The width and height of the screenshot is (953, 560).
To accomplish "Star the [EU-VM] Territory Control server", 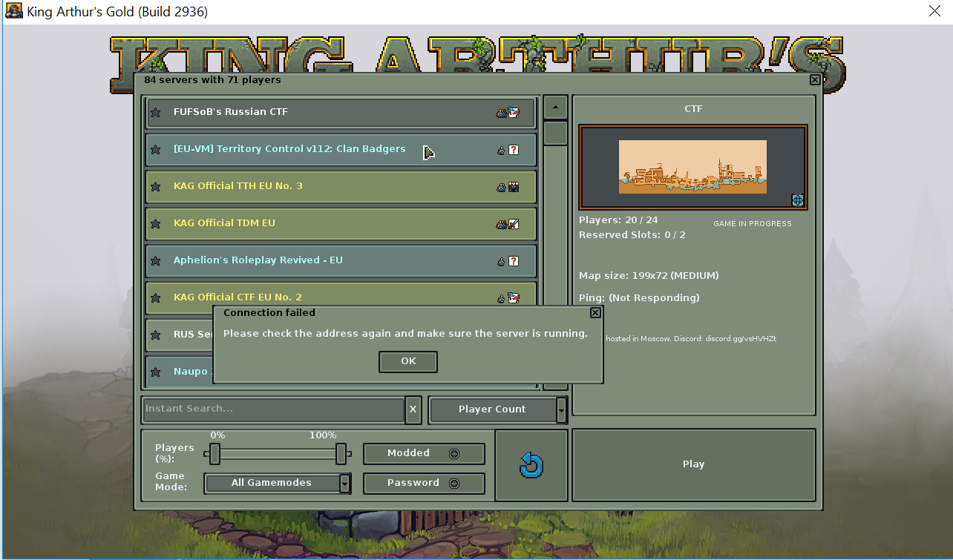I will click(x=156, y=150).
